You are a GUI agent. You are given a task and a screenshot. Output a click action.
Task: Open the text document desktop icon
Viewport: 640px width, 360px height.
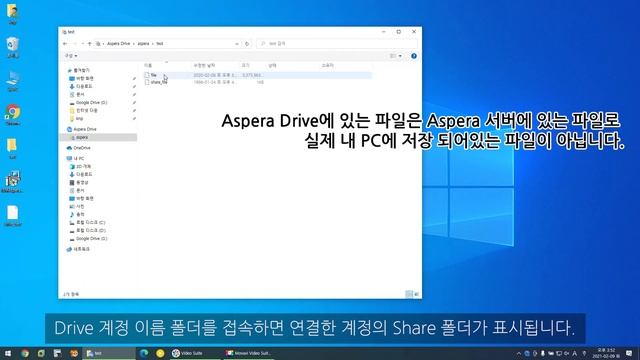pos(13,216)
